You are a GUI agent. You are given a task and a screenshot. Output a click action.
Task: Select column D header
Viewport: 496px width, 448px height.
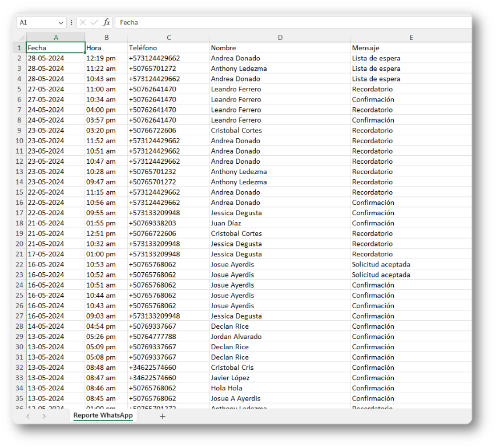[x=280, y=38]
